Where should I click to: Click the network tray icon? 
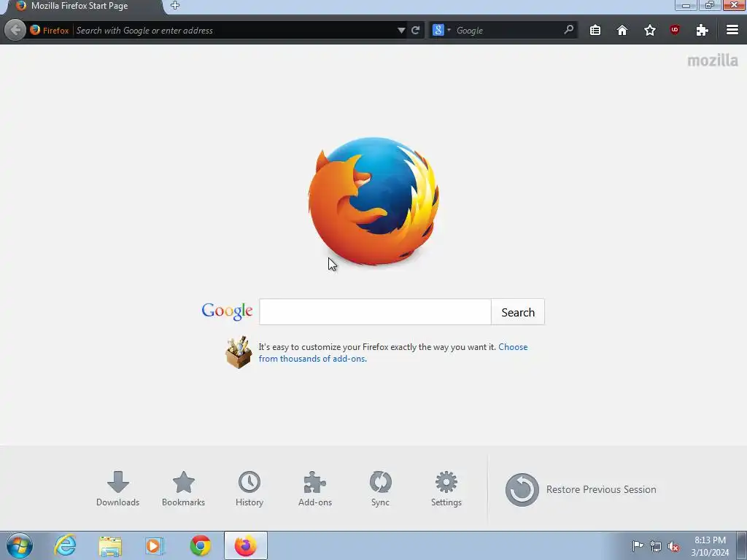656,546
